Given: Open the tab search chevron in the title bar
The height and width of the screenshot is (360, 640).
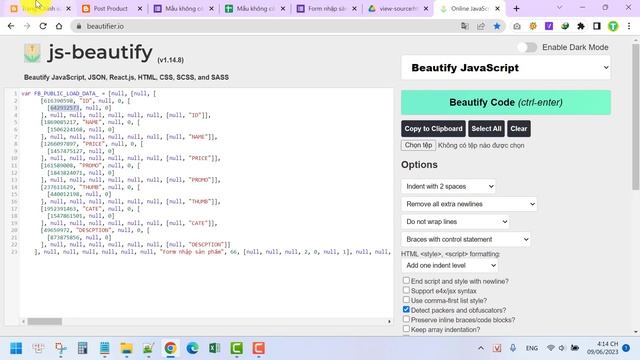Looking at the screenshot, I should (x=559, y=8).
